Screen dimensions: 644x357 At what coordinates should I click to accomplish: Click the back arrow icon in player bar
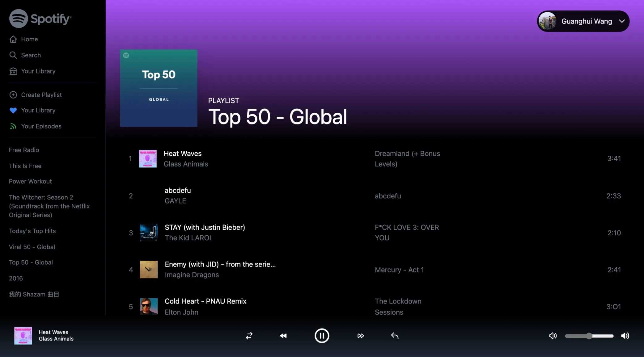tap(395, 336)
